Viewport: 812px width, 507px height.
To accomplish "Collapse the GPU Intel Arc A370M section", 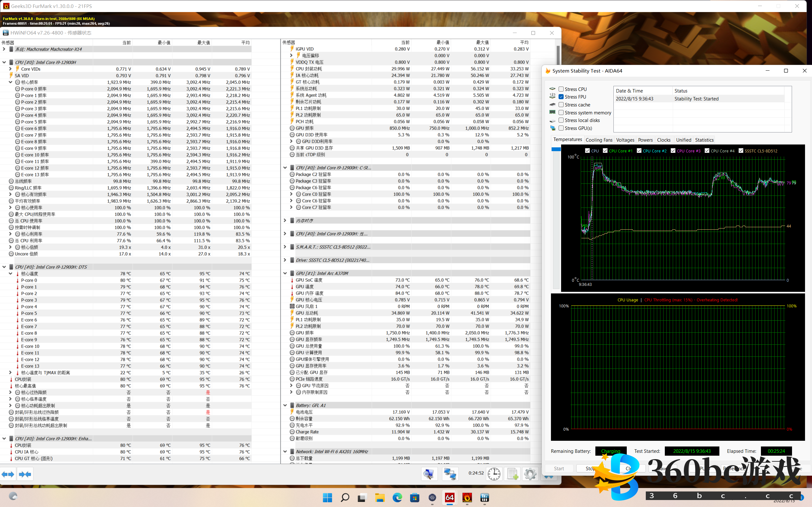I will coord(285,273).
